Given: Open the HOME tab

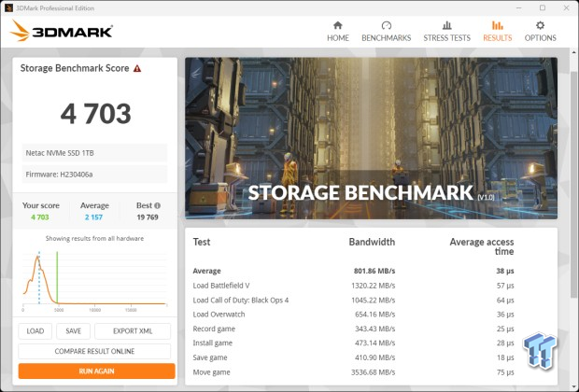Looking at the screenshot, I should tap(338, 32).
